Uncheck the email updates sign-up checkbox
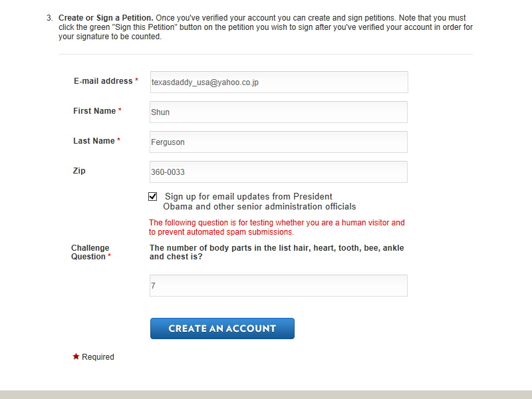The width and height of the screenshot is (532, 399). 153,197
